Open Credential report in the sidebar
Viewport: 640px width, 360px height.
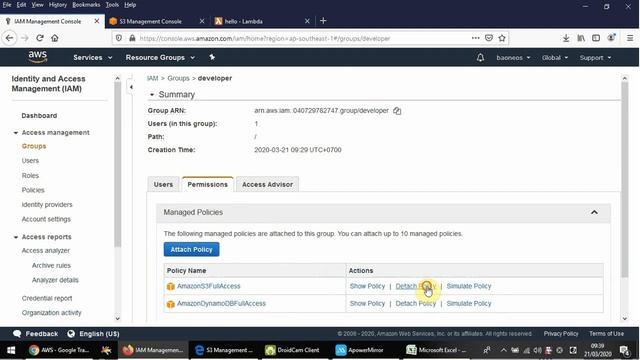click(x=47, y=298)
